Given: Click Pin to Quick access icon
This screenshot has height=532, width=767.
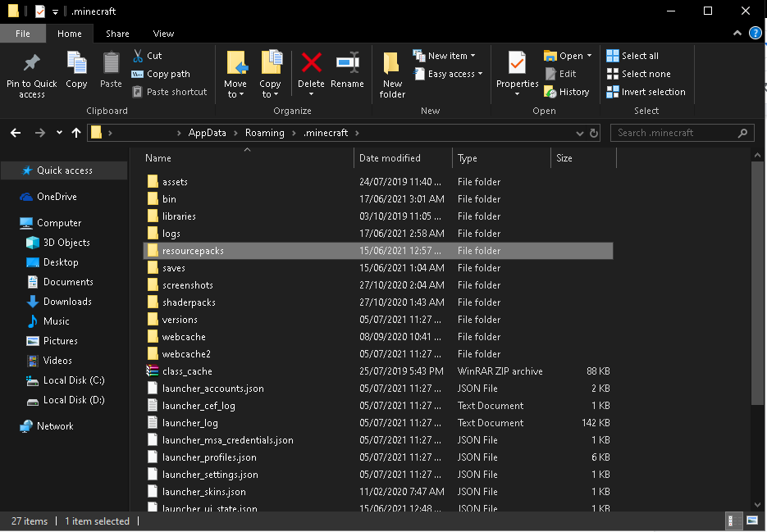Looking at the screenshot, I should tap(32, 64).
